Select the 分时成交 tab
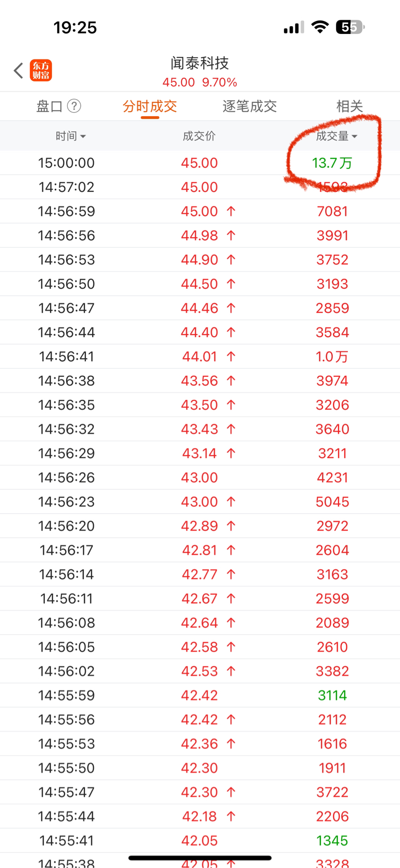400x868 pixels. click(x=150, y=106)
